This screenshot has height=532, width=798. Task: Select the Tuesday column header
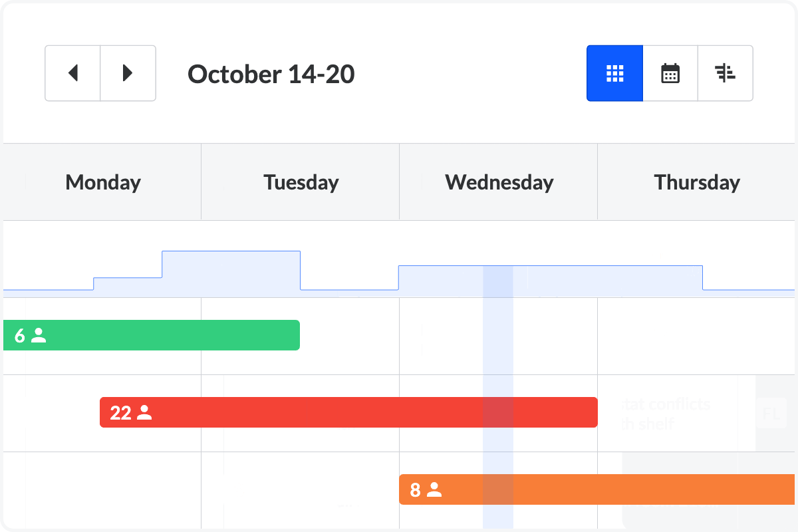pos(301,182)
